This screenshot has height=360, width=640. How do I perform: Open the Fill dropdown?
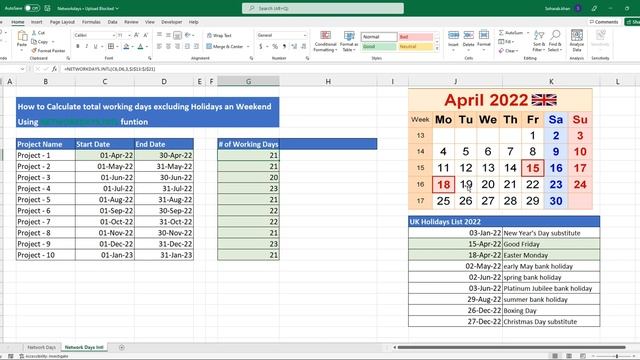point(506,42)
